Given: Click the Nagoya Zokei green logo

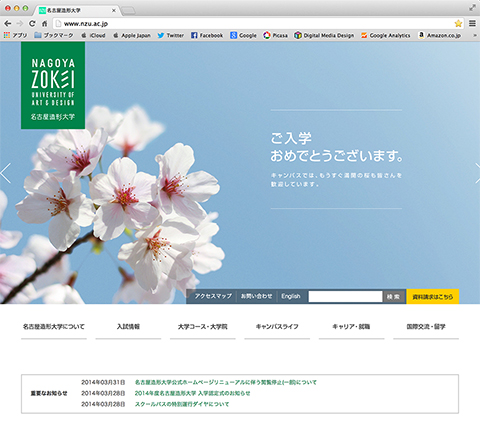Looking at the screenshot, I should click(x=53, y=85).
